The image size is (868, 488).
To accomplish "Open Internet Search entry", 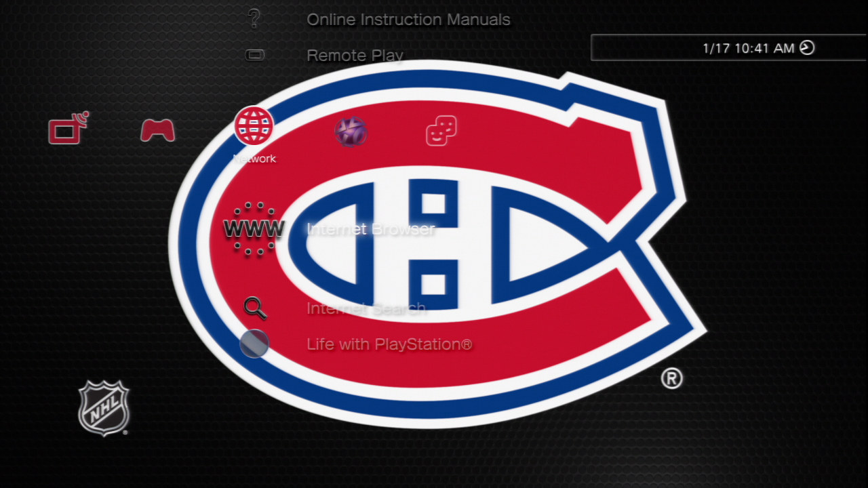I will point(366,309).
